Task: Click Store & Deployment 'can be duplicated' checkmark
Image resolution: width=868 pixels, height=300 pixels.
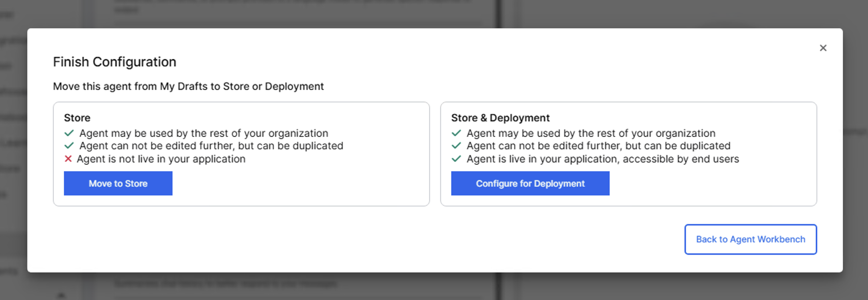Action: click(x=456, y=146)
